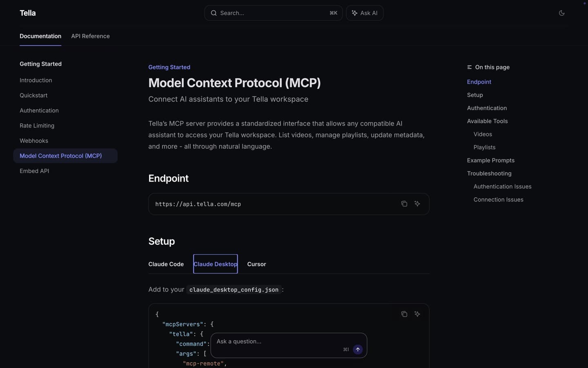The height and width of the screenshot is (368, 588).
Task: Open the Authentication page from the sidebar
Action: (39, 110)
